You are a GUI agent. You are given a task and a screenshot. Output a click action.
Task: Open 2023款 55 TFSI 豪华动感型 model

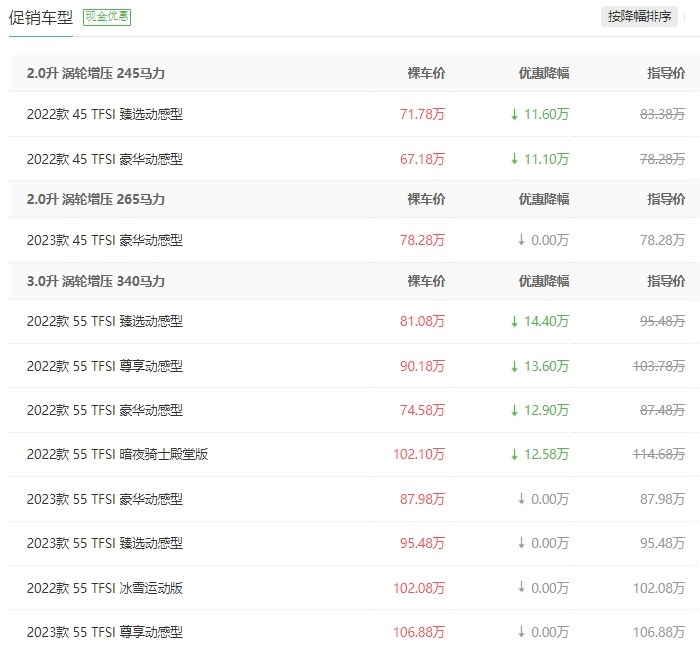pos(105,499)
